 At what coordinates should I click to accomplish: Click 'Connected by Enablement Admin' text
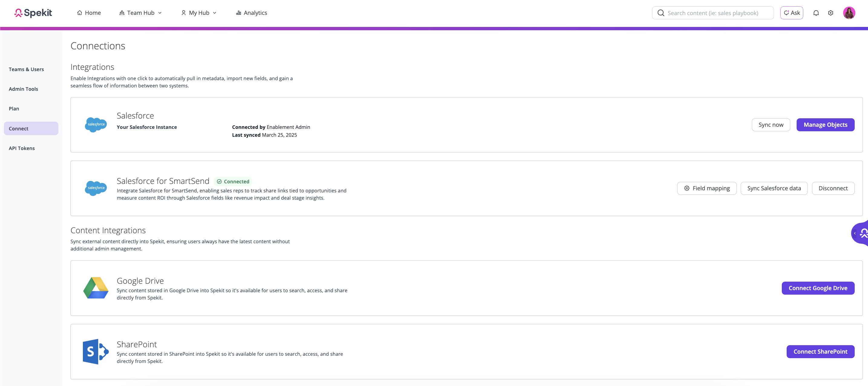271,127
